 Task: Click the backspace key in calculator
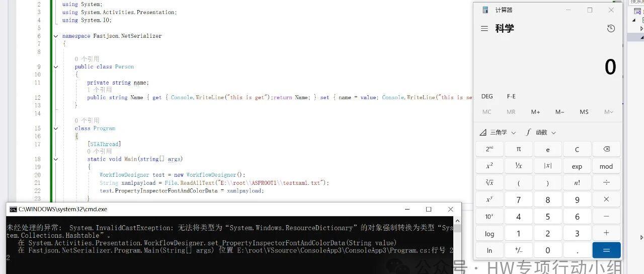(x=606, y=149)
